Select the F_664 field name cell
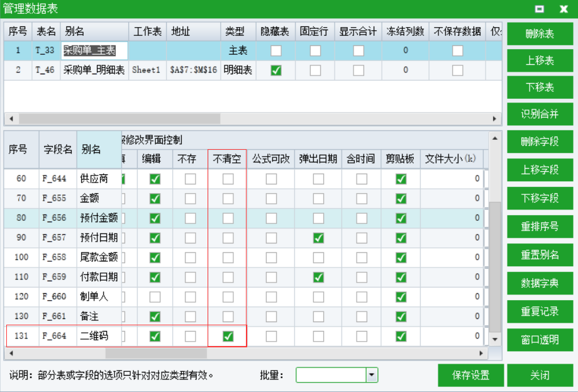 (x=58, y=336)
